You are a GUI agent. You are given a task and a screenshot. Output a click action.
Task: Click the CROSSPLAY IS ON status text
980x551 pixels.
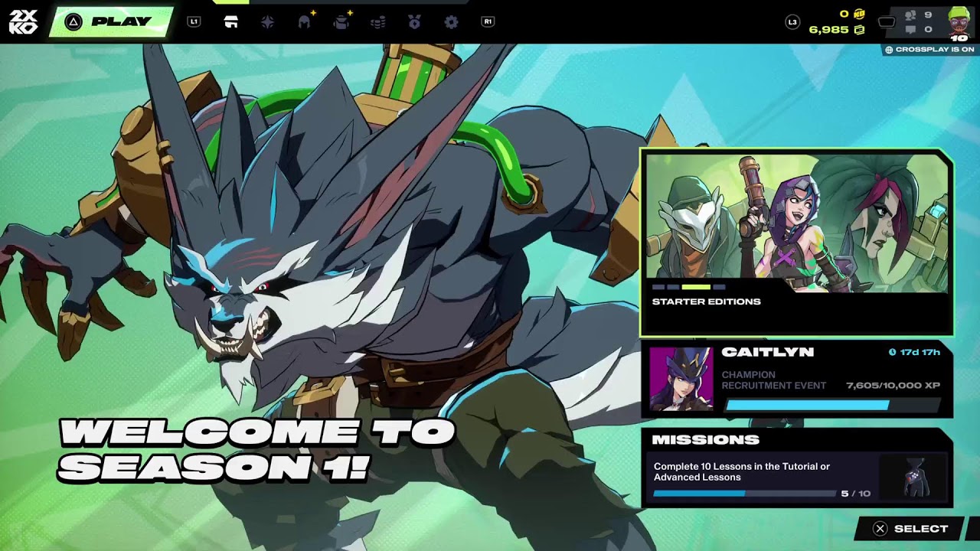[934, 50]
